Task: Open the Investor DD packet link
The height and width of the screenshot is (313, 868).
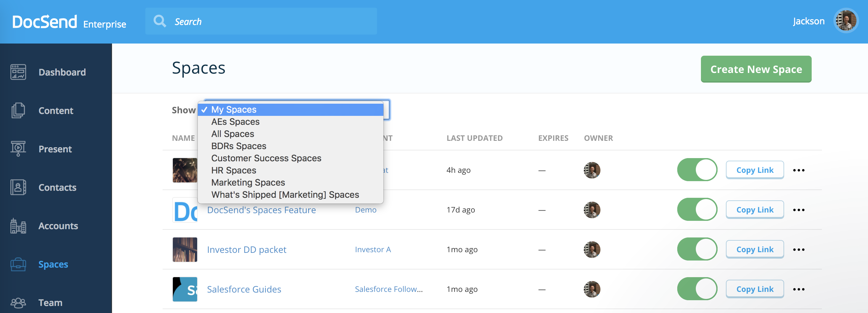Action: [246, 250]
